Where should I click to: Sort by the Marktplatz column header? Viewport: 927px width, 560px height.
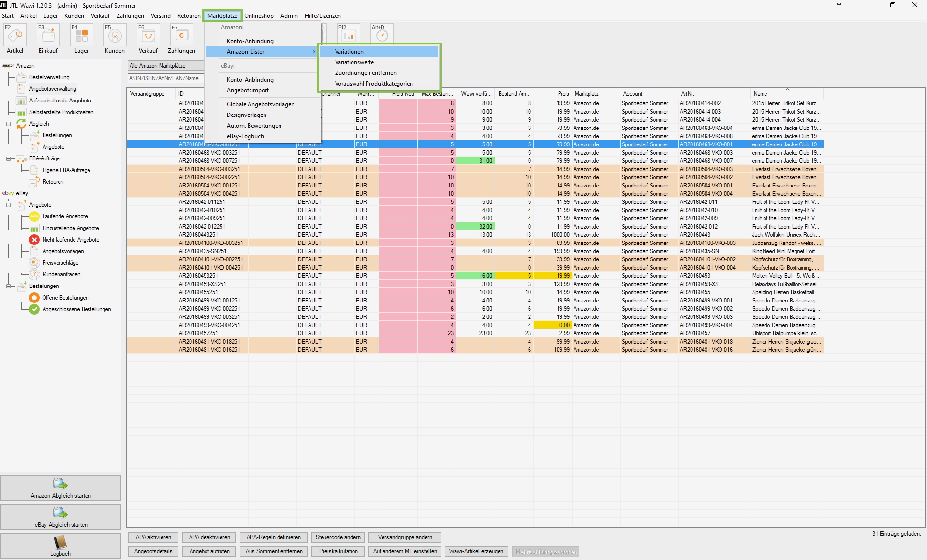pos(596,94)
